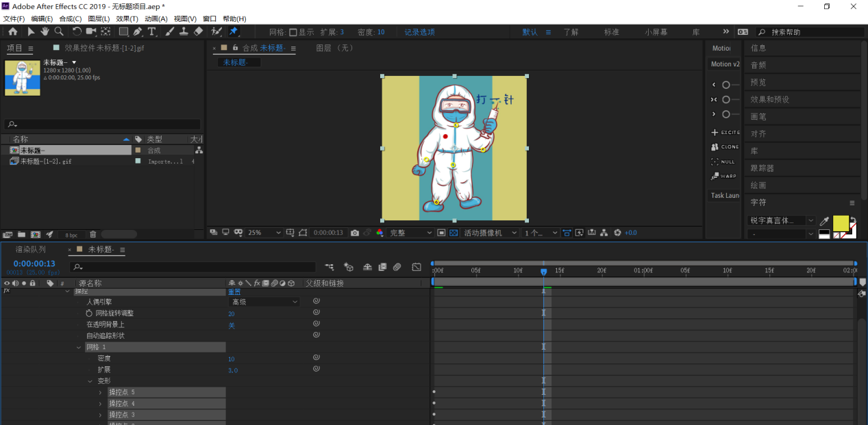The height and width of the screenshot is (425, 868).
Task: Expand 操控点 4
Action: point(101,404)
